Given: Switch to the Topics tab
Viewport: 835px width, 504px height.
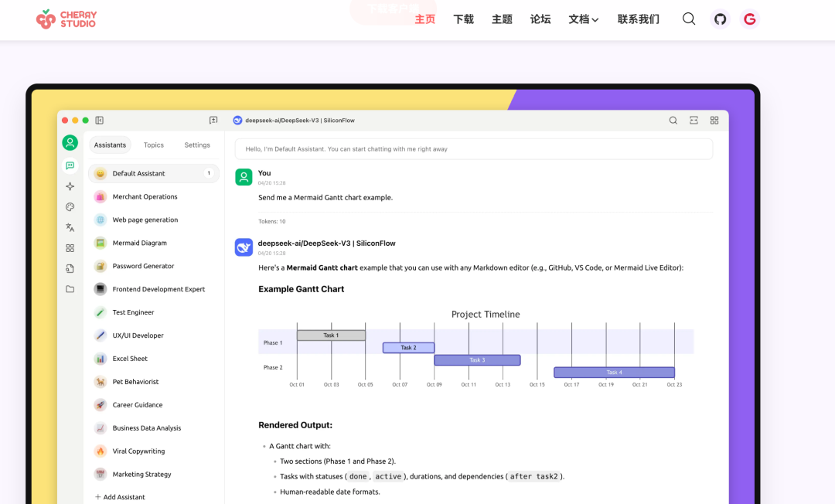Looking at the screenshot, I should coord(153,145).
